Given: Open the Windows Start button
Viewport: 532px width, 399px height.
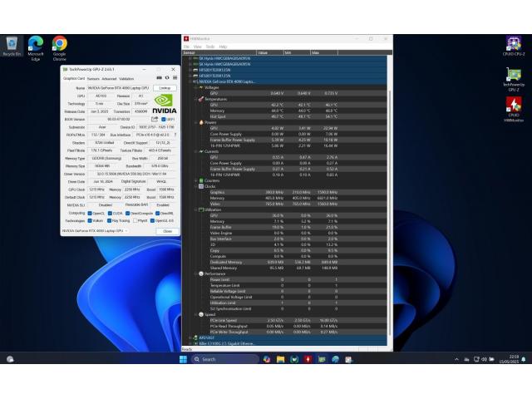Looking at the screenshot, I should pyautogui.click(x=183, y=359).
